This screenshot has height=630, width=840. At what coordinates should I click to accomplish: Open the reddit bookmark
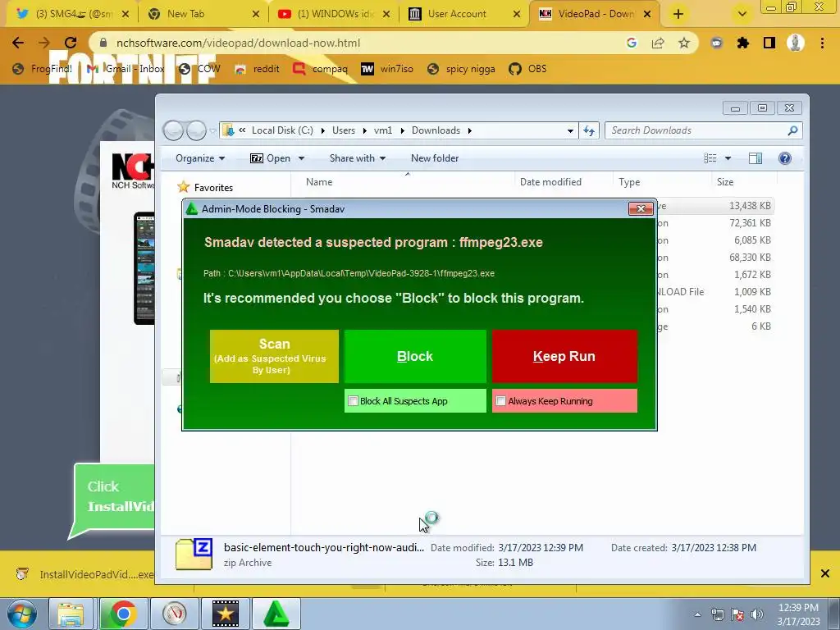click(x=257, y=69)
